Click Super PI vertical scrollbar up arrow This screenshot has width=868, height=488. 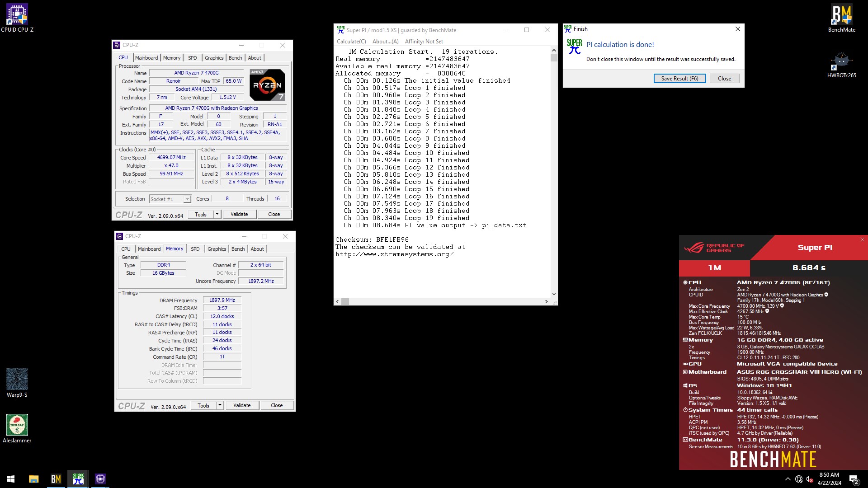[554, 50]
